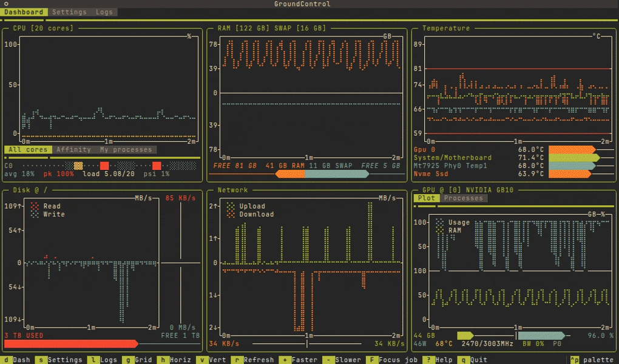The height and width of the screenshot is (364, 619).
Task: Click the Upload legend marker in Network panel
Action: tap(231, 206)
